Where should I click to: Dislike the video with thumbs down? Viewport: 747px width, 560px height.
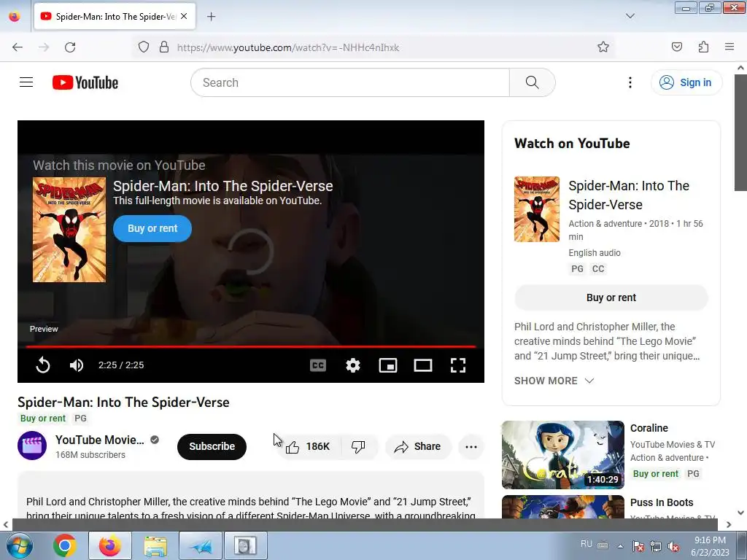pos(358,447)
